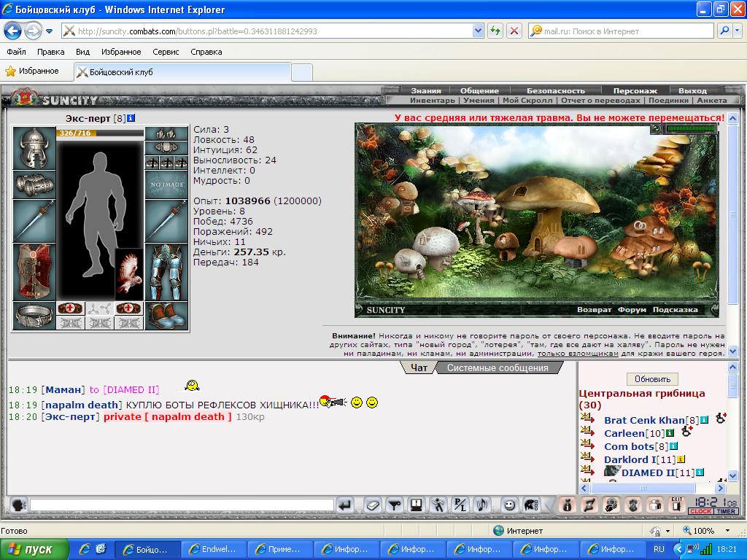Click Подсказка below the map
Viewport: 747px width, 560px height.
675,309
